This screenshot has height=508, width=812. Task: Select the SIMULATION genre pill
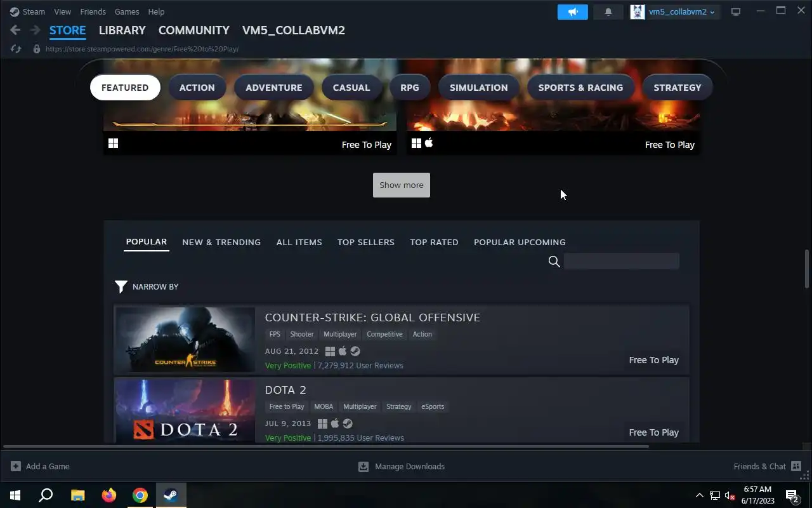(479, 88)
